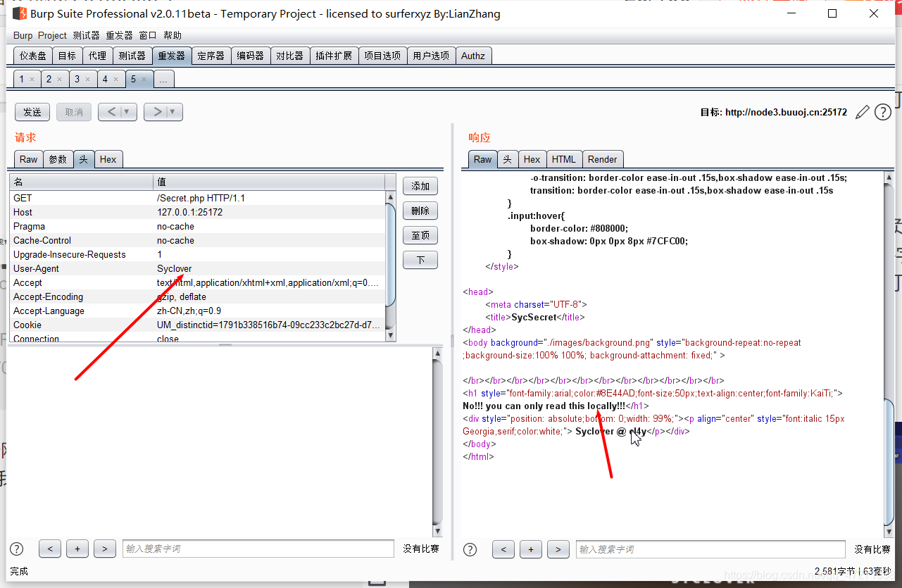This screenshot has height=588, width=902.
Task: Close Repeater tab 2
Action: click(59, 80)
